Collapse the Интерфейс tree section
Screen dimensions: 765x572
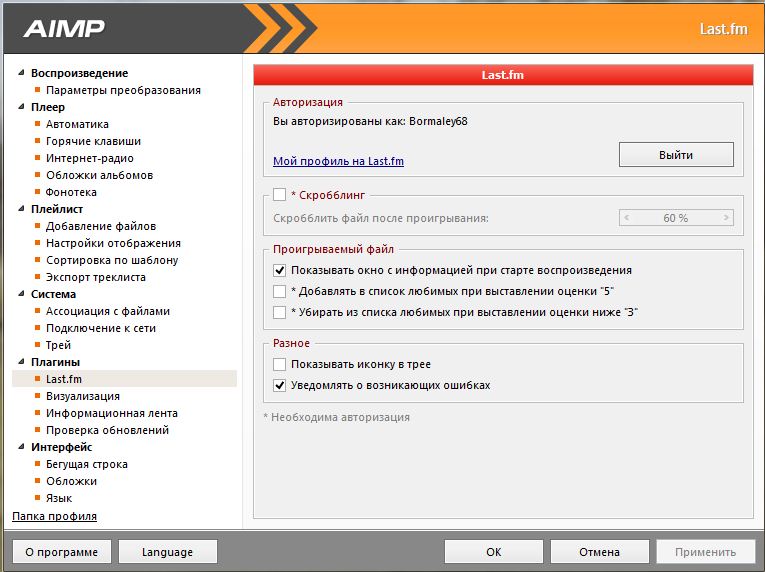pos(21,447)
